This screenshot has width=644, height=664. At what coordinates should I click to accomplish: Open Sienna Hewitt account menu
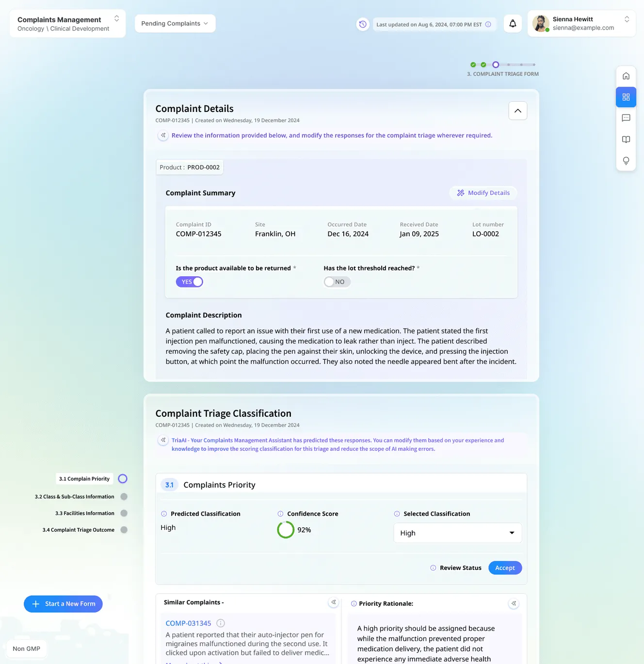581,23
